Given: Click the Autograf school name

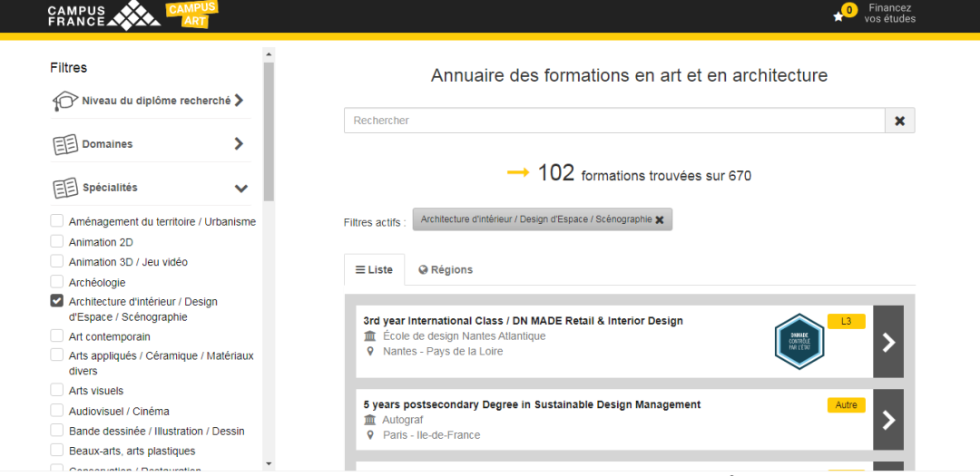Looking at the screenshot, I should pos(403,420).
